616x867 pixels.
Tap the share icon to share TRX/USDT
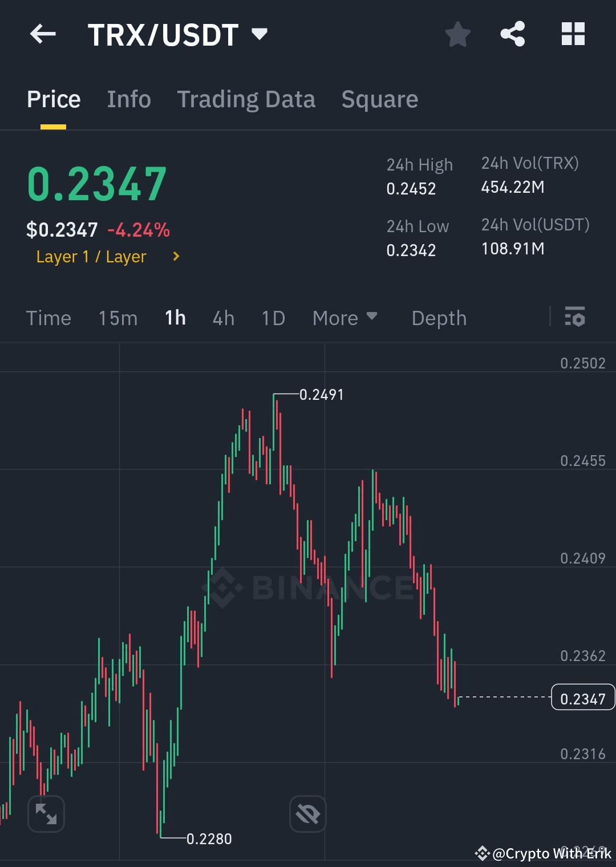point(512,34)
